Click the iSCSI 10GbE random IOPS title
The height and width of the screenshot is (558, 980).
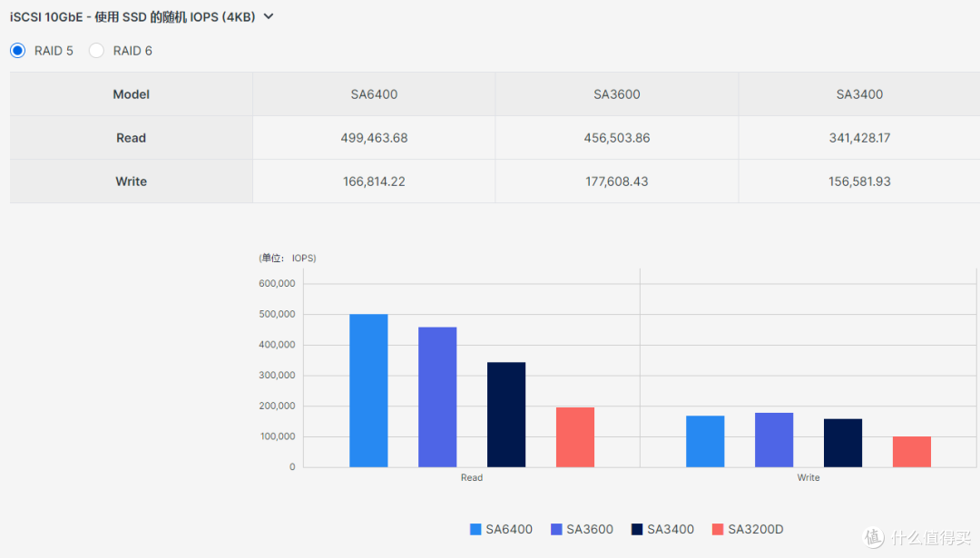(132, 16)
